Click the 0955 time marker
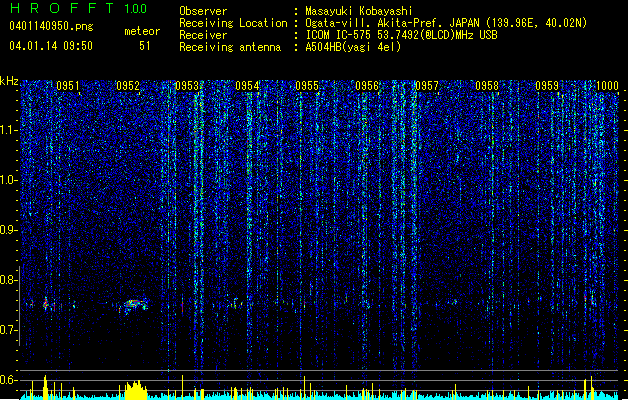 (x=307, y=86)
